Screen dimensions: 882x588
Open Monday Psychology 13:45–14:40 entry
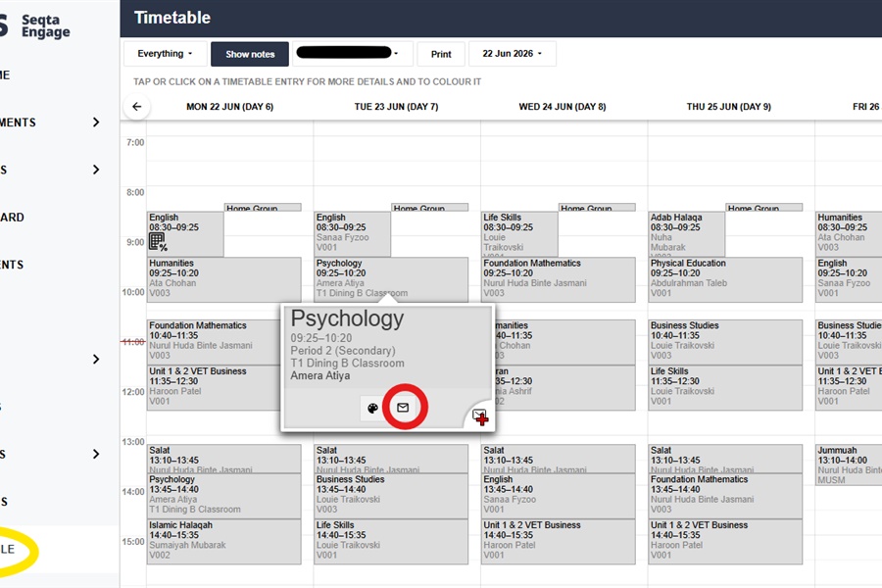(223, 496)
